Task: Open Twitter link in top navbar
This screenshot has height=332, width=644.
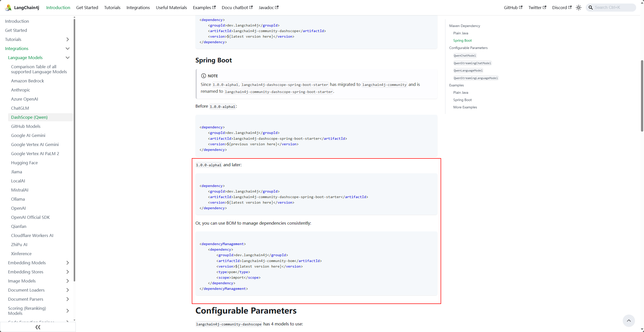Action: click(537, 8)
